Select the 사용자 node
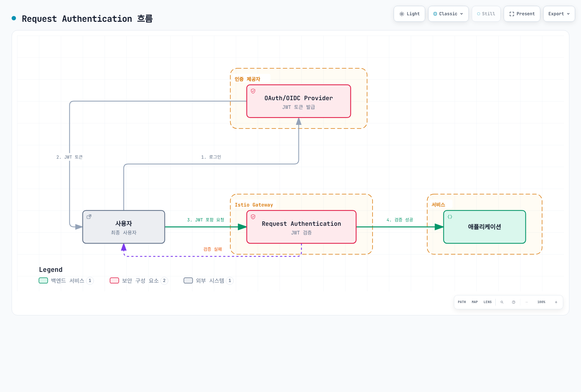 (x=124, y=227)
